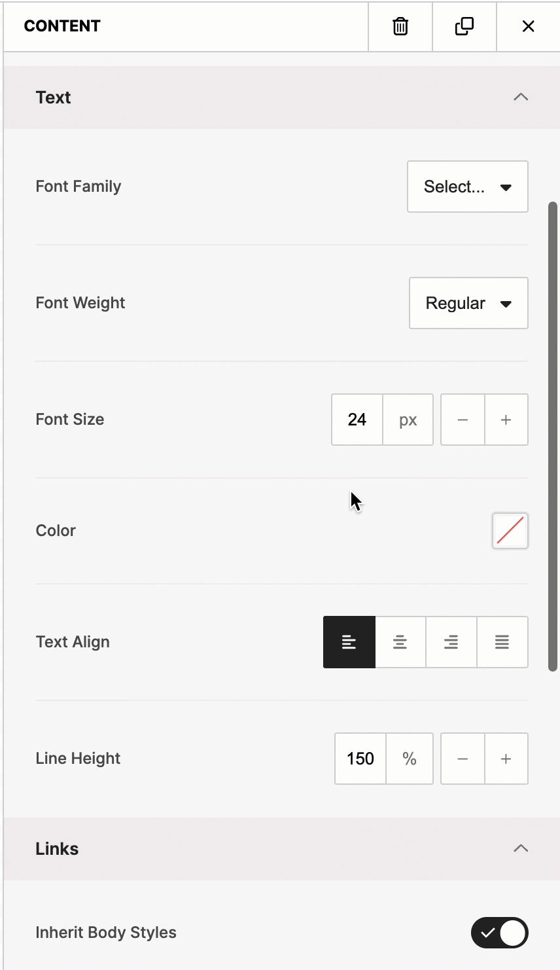Close the Content panel

[529, 26]
